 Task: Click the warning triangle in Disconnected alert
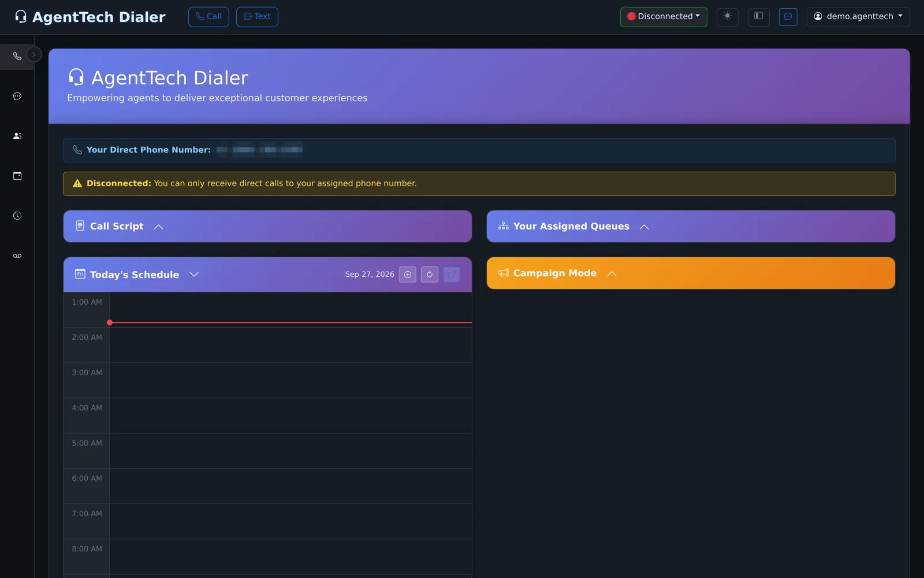pyautogui.click(x=77, y=183)
